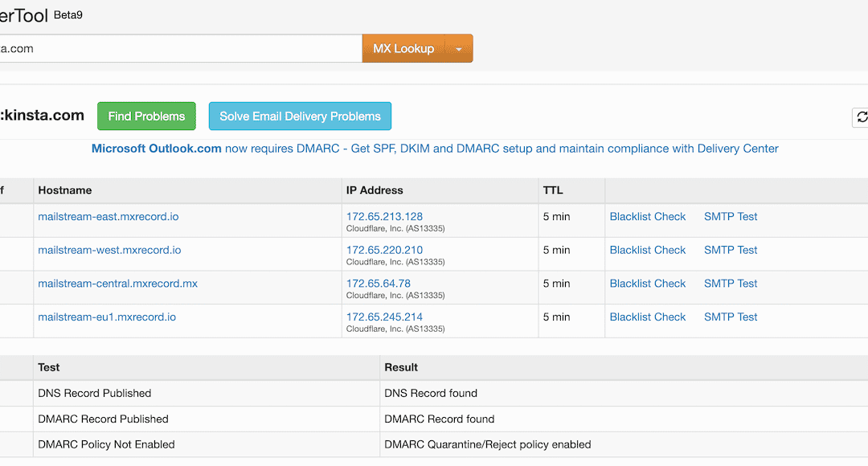
Task: Open the MX Lookup dropdown arrow
Action: click(x=459, y=49)
